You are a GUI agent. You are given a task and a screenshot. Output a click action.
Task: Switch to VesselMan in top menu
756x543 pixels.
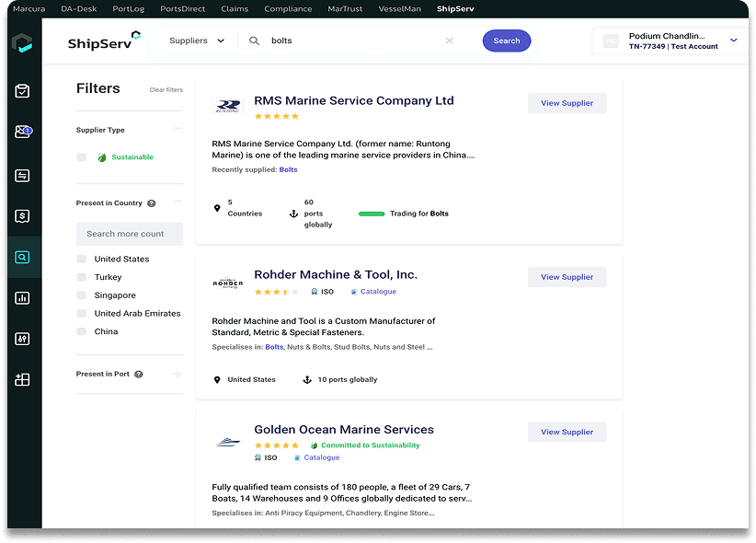tap(400, 8)
